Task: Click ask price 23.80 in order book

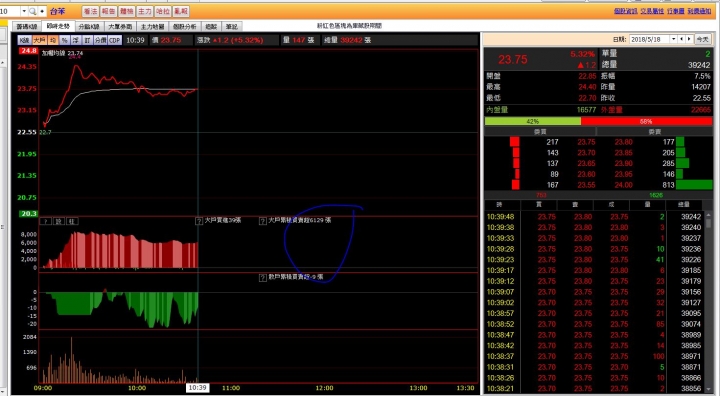Action: pos(624,142)
